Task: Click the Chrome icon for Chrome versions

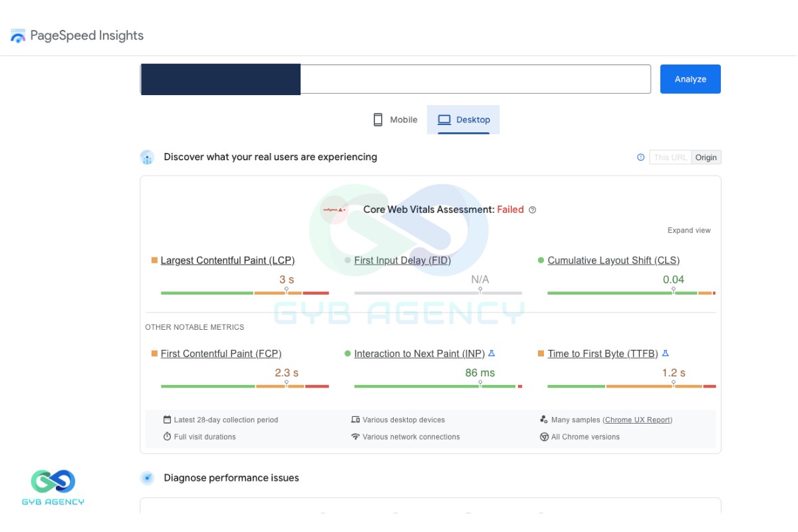Action: coord(544,437)
